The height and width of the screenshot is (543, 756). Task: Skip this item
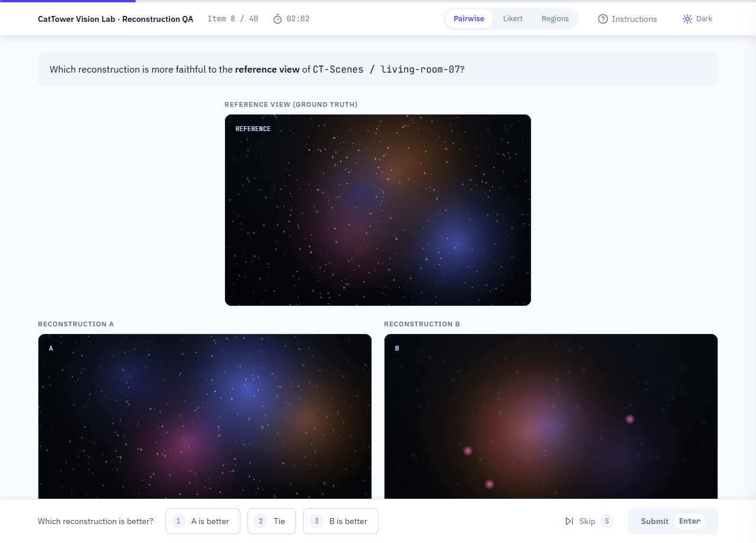point(589,521)
